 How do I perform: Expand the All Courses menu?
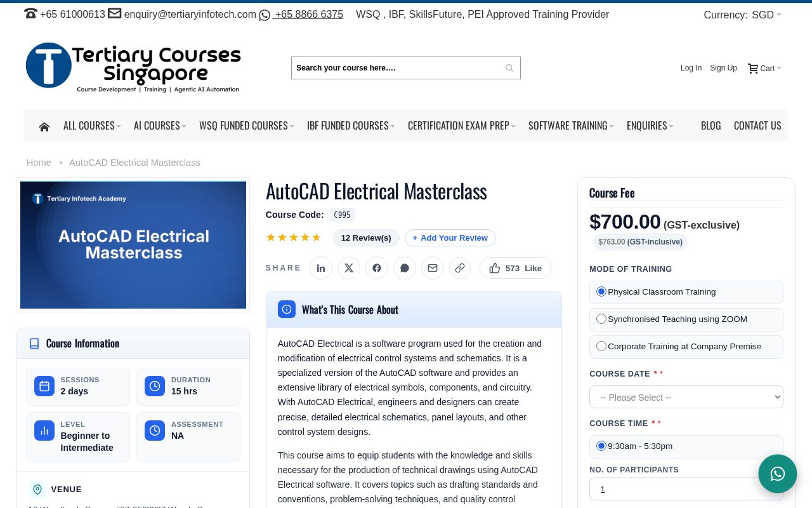(92, 126)
